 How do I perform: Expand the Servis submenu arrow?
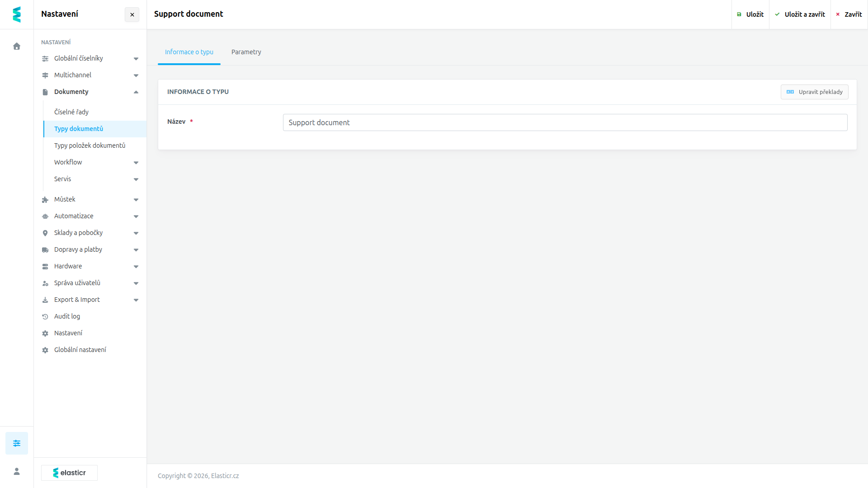pos(136,179)
